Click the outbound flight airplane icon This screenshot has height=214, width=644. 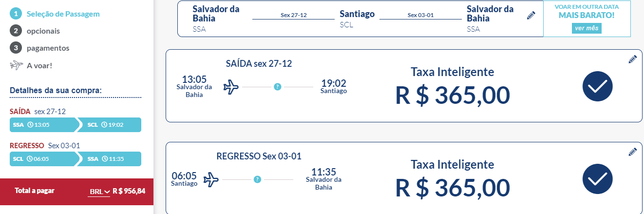pos(231,87)
